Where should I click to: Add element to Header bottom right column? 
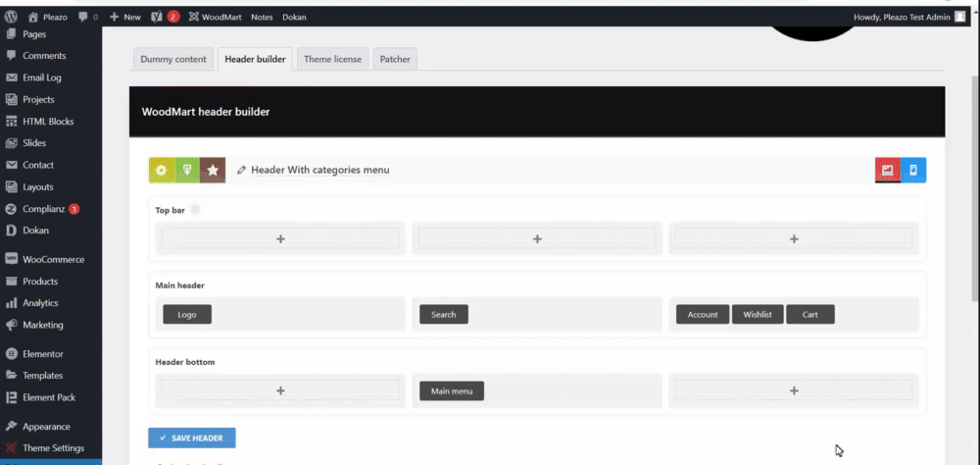coord(794,390)
